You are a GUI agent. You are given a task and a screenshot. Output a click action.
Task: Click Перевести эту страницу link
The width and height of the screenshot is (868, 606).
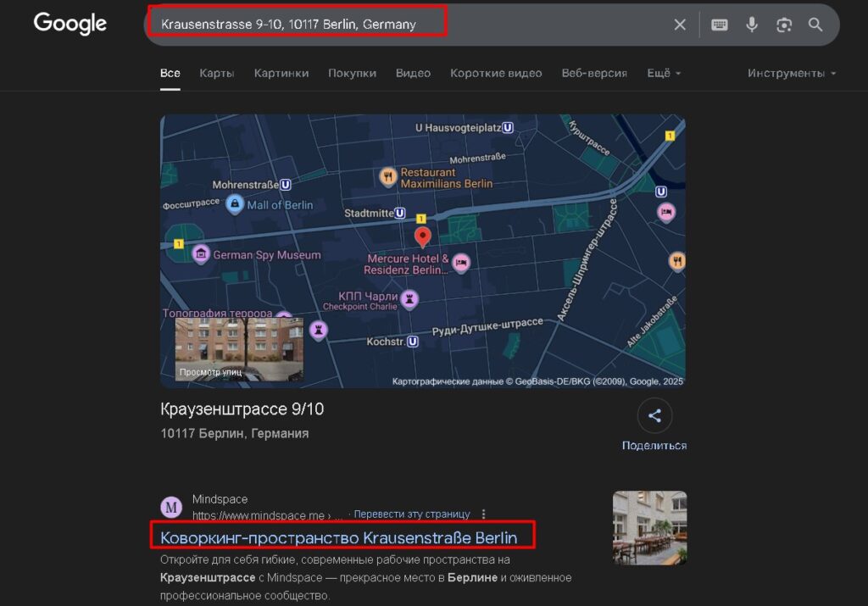click(x=412, y=514)
